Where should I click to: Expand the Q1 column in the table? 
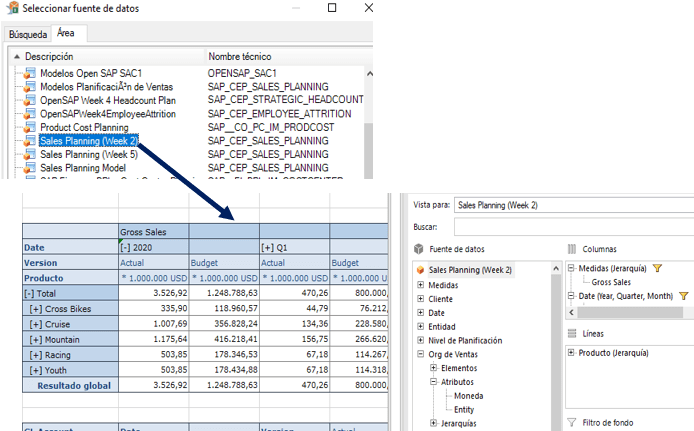(x=267, y=247)
